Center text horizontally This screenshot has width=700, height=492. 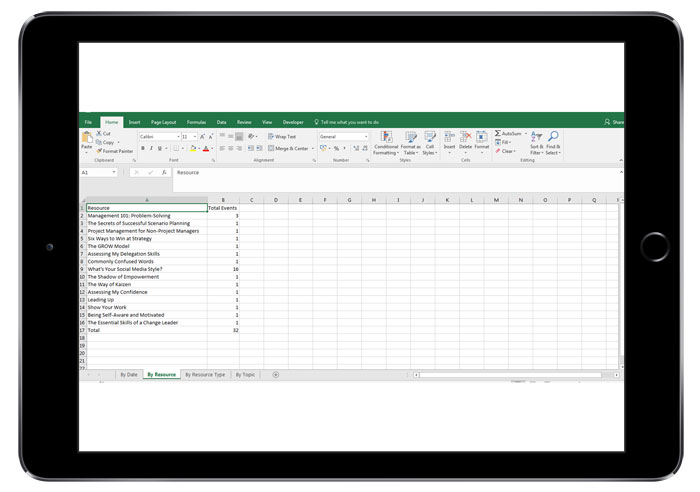pos(231,148)
